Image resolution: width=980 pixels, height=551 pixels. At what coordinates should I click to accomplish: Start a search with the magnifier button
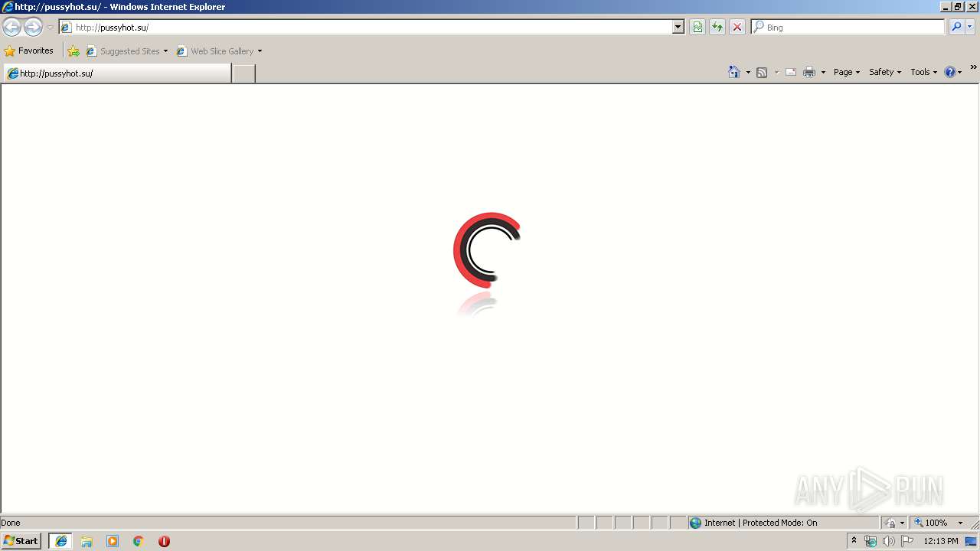click(956, 27)
